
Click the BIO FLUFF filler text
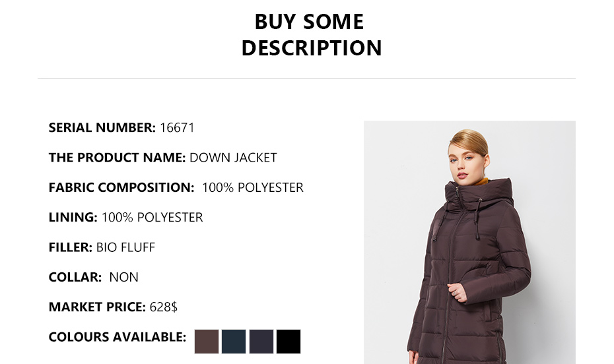pos(125,247)
